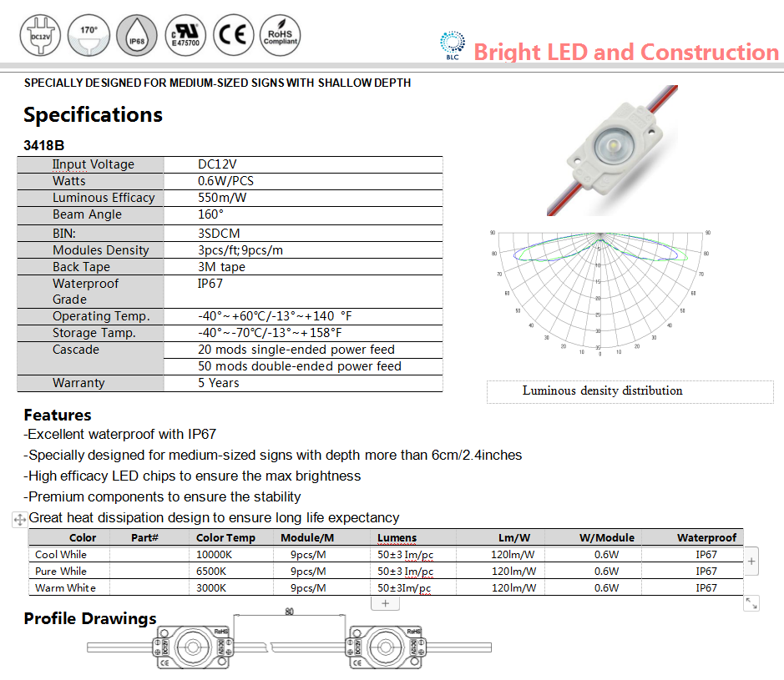Click the 'Modules Density' label cell

(90, 250)
